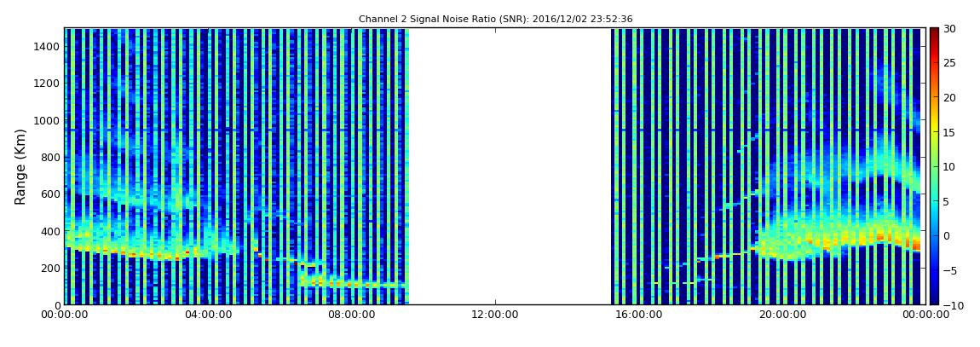Click the colorbar label −10
Image resolution: width=980 pixels, height=347 pixels.
click(x=952, y=305)
